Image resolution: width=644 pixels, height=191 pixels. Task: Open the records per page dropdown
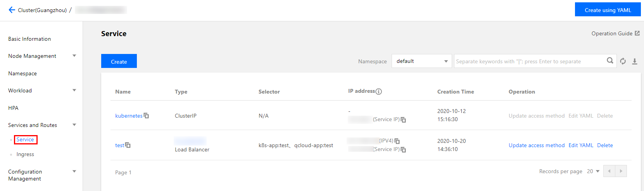pos(593,171)
